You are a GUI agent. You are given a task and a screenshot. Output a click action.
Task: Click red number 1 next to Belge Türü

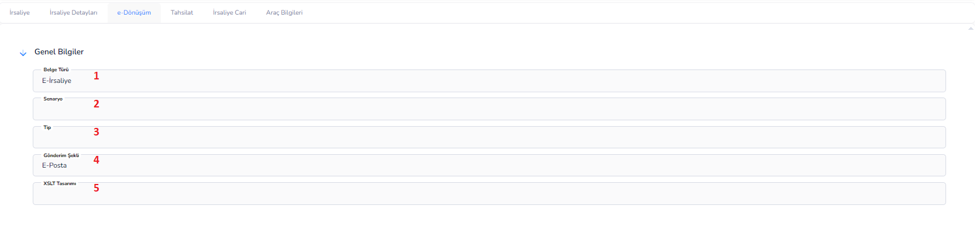(x=96, y=76)
